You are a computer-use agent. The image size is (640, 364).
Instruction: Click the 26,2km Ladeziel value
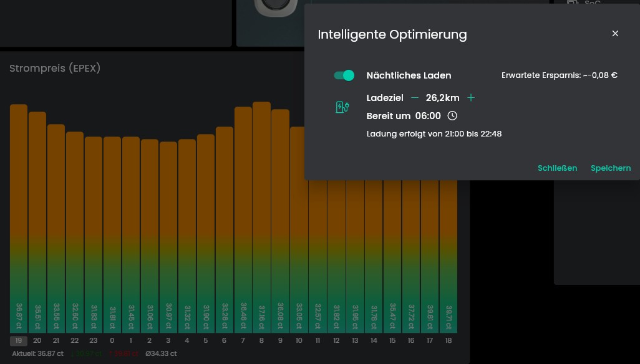click(x=442, y=98)
